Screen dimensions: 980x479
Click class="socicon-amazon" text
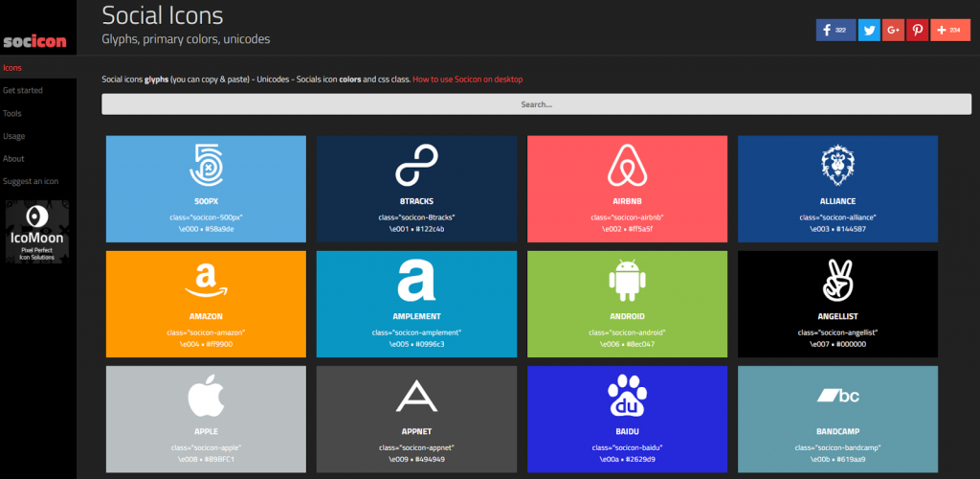[x=207, y=332]
